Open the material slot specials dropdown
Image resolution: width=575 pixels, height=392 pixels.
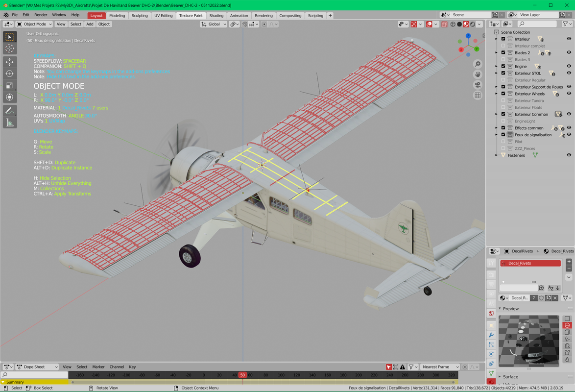click(569, 277)
